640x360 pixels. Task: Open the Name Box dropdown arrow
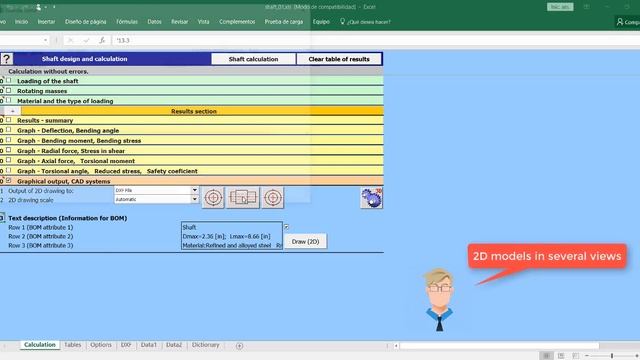coord(45,40)
